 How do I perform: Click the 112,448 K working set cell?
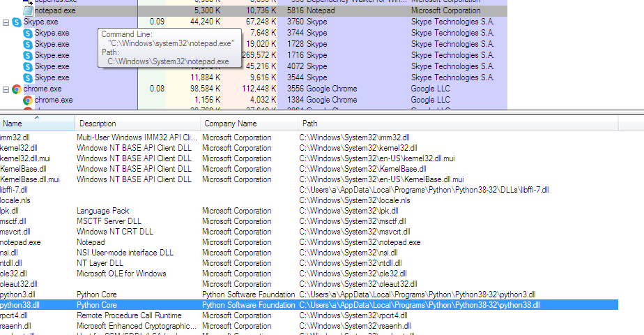[x=259, y=89]
